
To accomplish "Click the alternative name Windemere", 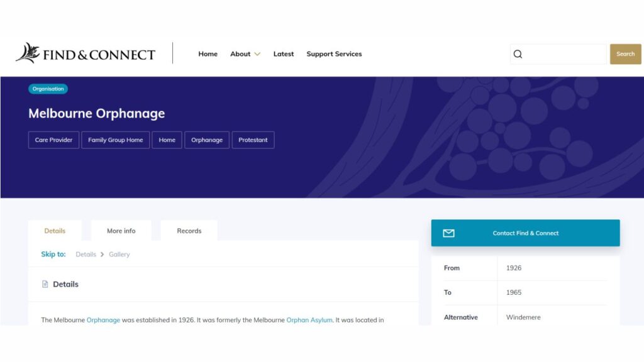I will pos(523,317).
